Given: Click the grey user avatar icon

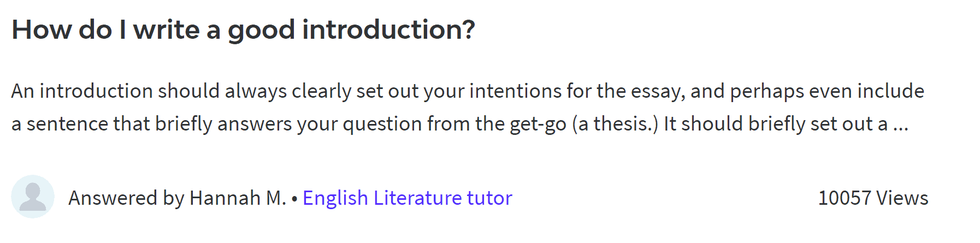Looking at the screenshot, I should 33,197.
